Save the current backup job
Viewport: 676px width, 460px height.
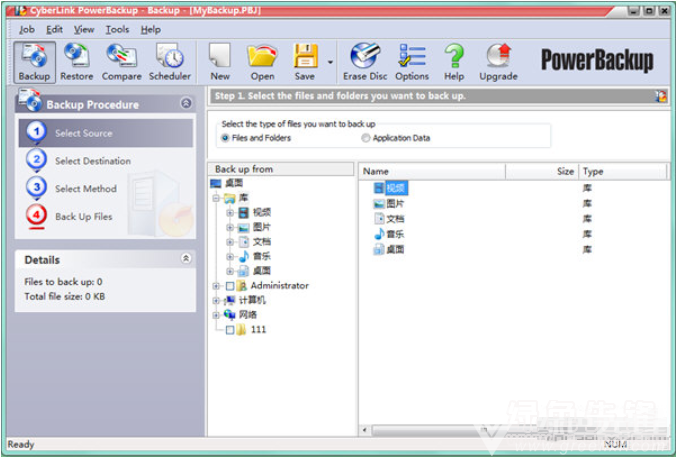pos(304,62)
